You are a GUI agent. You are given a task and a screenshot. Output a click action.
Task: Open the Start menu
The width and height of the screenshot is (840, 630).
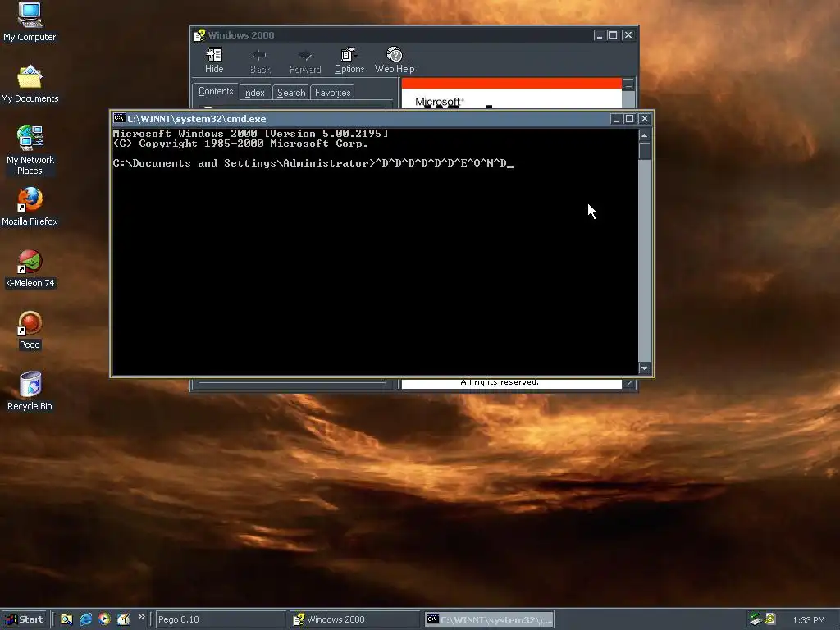(24, 619)
